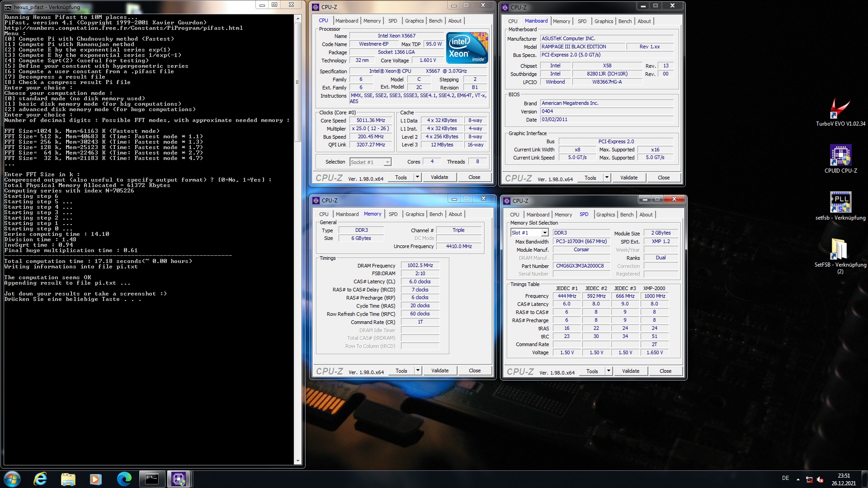Click console scrollbar down arrow
Viewport: 868px width, 488px height.
click(297, 461)
